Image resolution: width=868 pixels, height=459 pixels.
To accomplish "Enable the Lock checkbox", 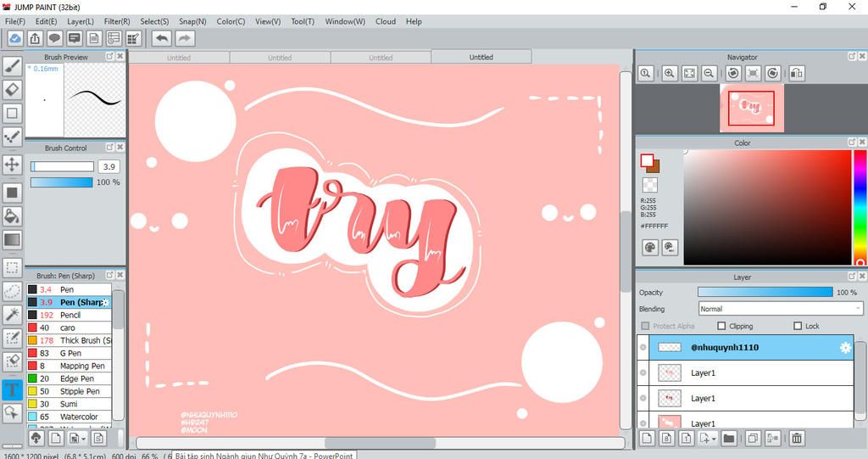I will (798, 326).
